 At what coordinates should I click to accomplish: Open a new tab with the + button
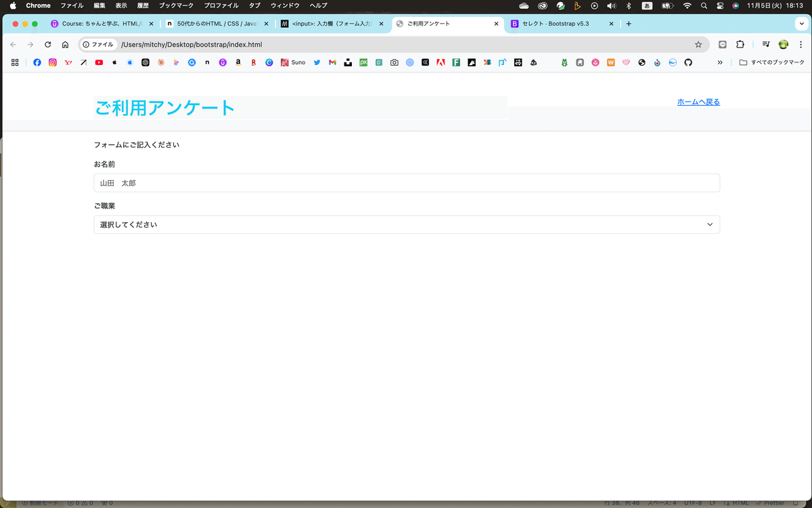click(x=628, y=22)
